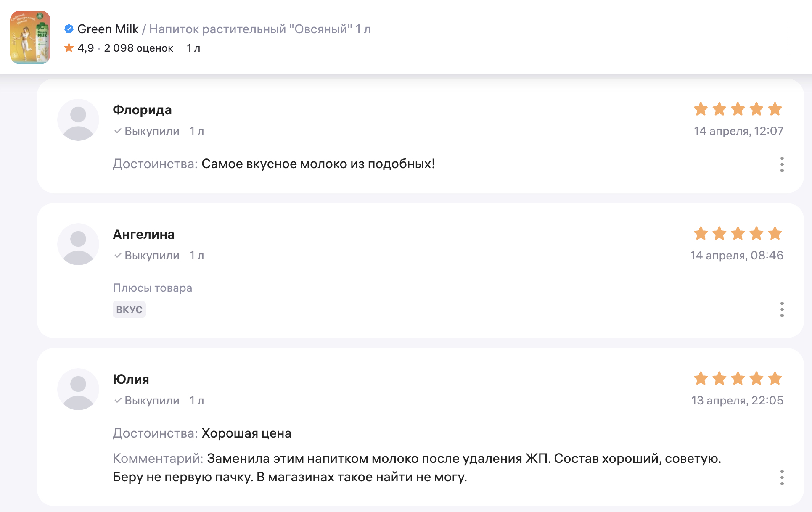The width and height of the screenshot is (812, 512).
Task: Click the Выкупили checkmark under Юлия
Action: (118, 401)
